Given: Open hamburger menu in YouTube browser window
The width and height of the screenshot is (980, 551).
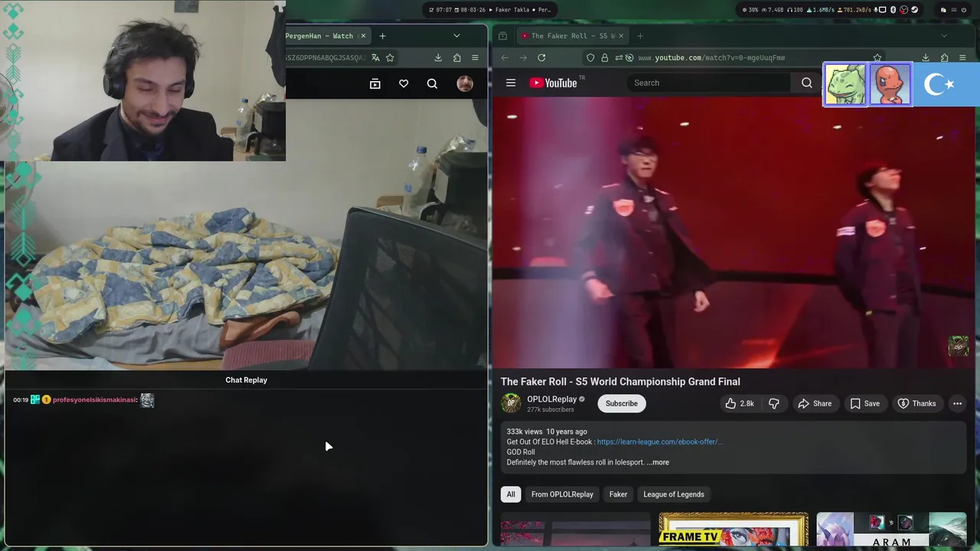Looking at the screenshot, I should point(962,57).
